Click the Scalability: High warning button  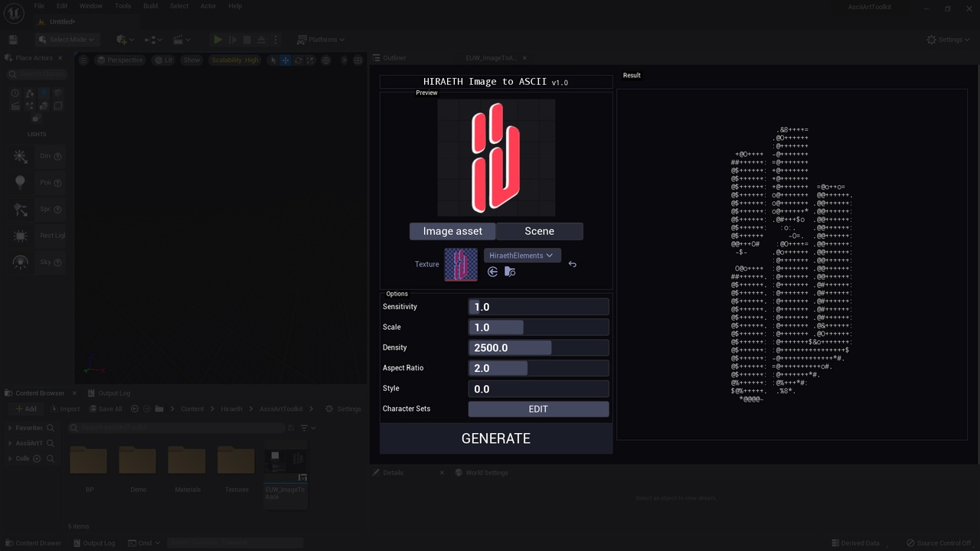coord(235,60)
